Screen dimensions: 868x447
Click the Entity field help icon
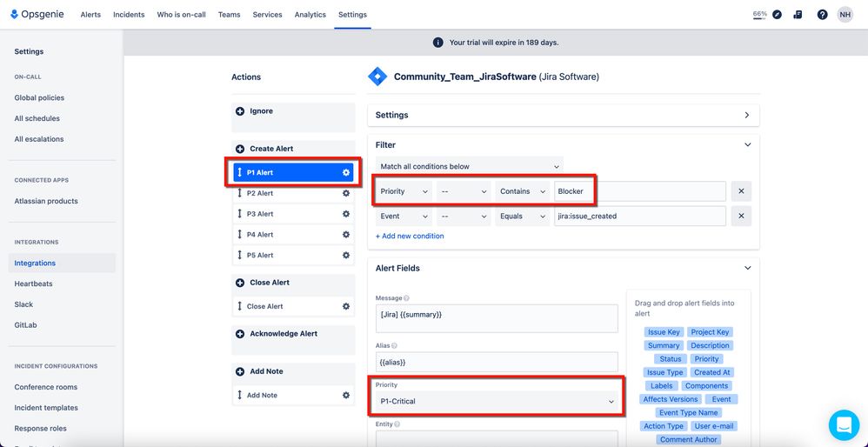(397, 424)
